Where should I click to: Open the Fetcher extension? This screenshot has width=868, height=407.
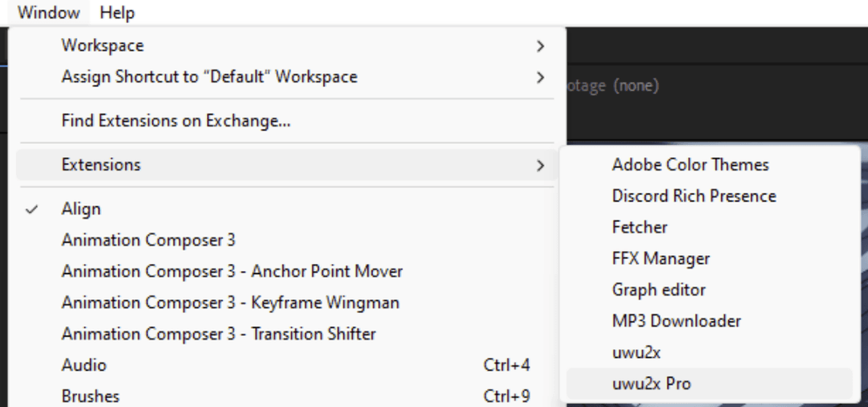tap(640, 228)
